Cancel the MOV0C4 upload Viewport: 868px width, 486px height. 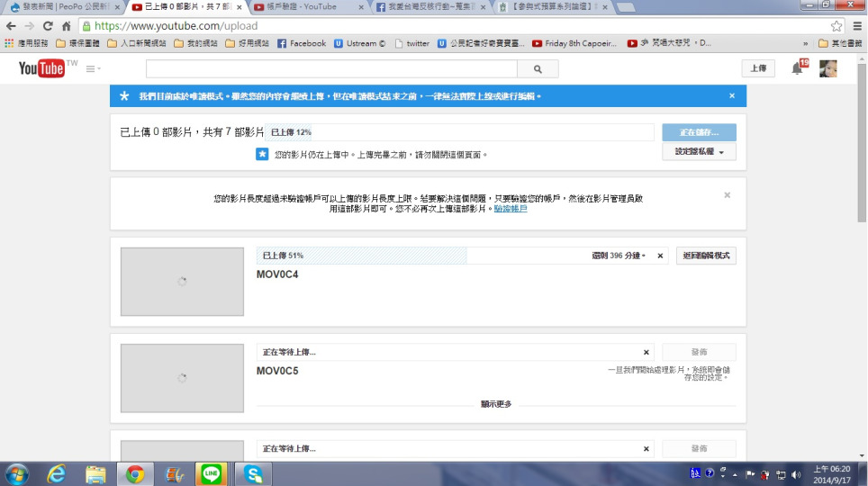point(660,256)
